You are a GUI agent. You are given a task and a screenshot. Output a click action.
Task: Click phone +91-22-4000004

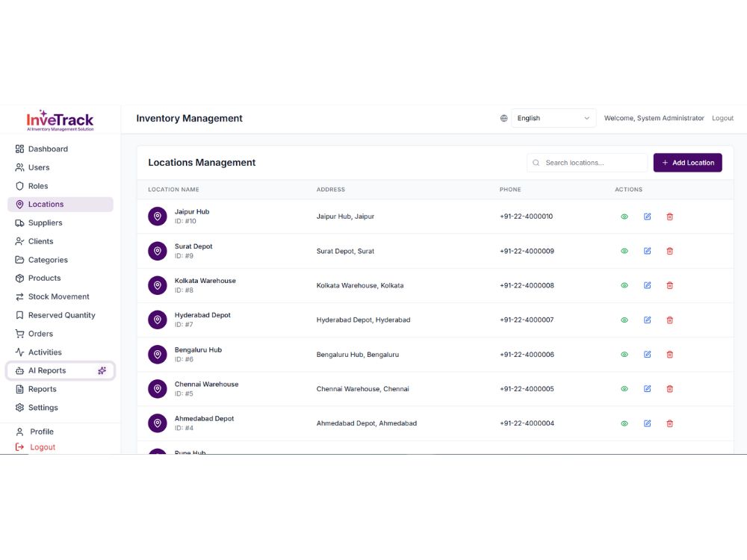pyautogui.click(x=527, y=423)
